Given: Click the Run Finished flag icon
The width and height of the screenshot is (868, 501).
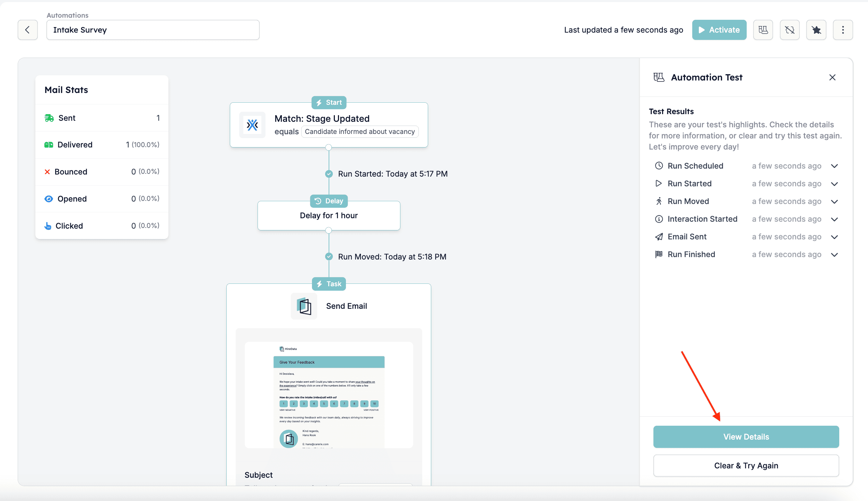Looking at the screenshot, I should (x=659, y=254).
